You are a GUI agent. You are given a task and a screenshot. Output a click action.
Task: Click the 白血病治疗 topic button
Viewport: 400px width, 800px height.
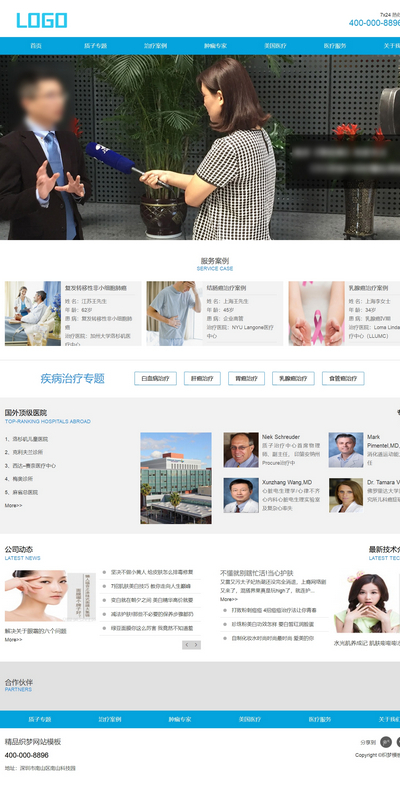tap(155, 379)
